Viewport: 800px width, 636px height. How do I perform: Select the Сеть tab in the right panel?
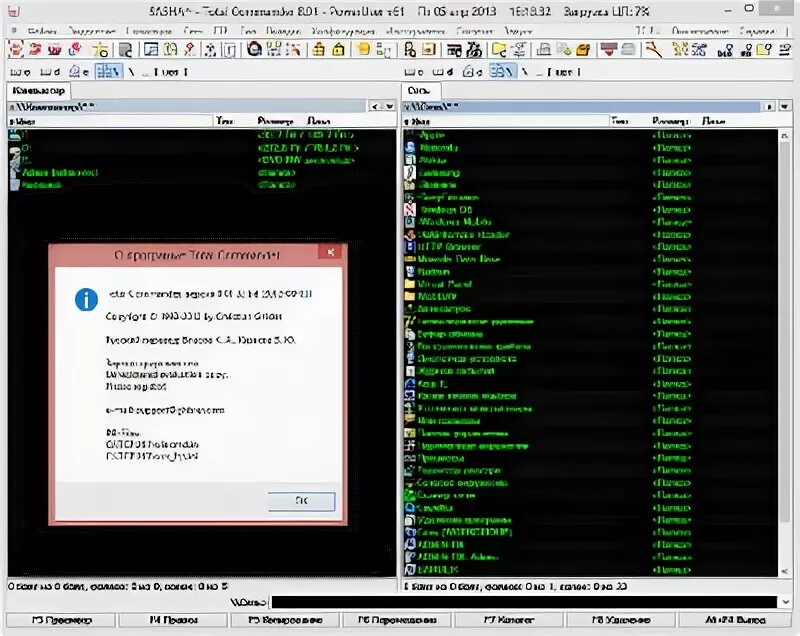point(419,91)
